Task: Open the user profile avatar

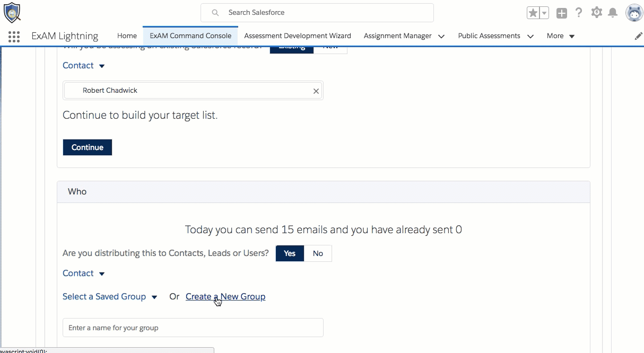Action: pos(634,13)
